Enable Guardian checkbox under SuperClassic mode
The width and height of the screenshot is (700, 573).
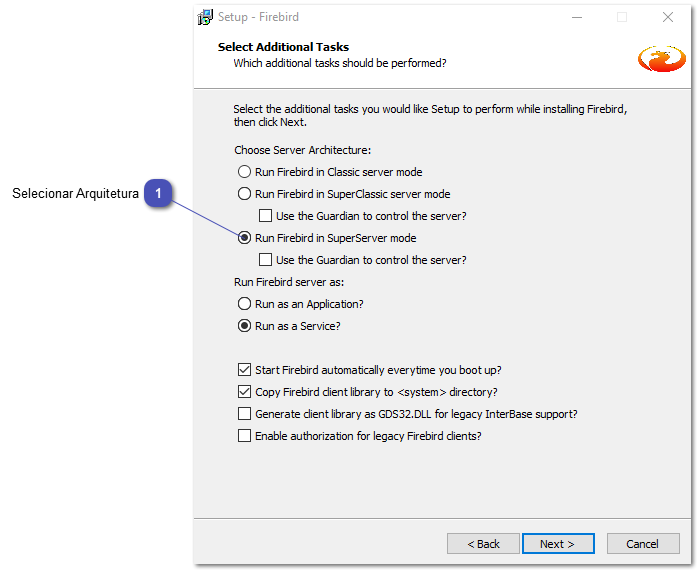pyautogui.click(x=265, y=216)
